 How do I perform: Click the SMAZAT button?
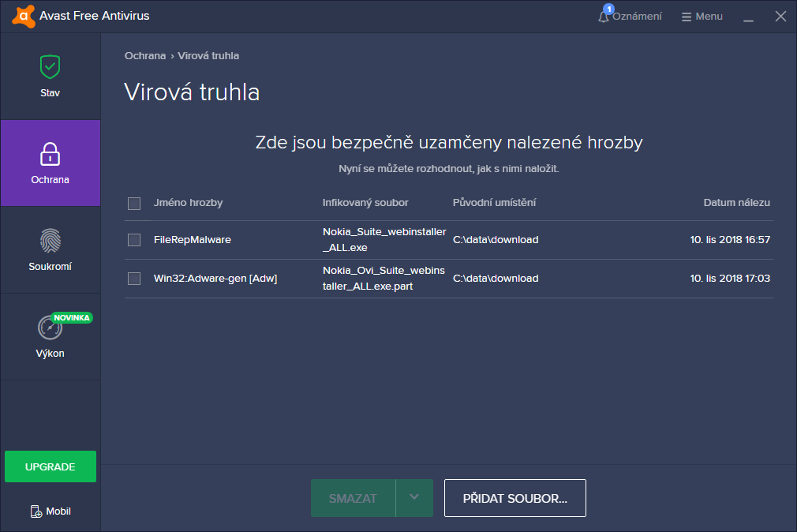coord(354,498)
